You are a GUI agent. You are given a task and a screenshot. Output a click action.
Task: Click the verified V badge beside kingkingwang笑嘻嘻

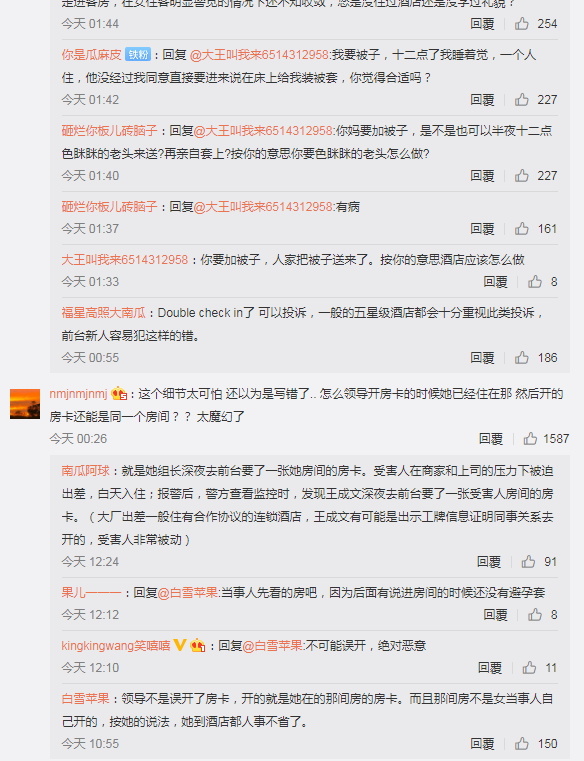point(180,645)
